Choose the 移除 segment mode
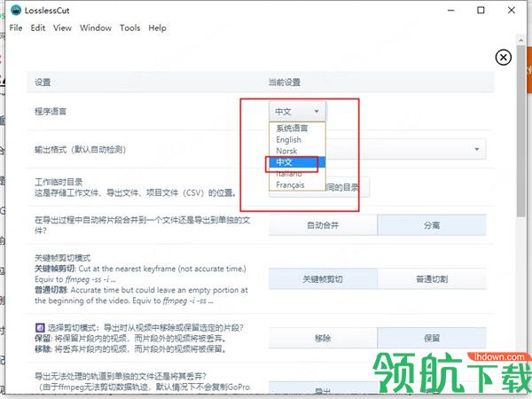 323,338
